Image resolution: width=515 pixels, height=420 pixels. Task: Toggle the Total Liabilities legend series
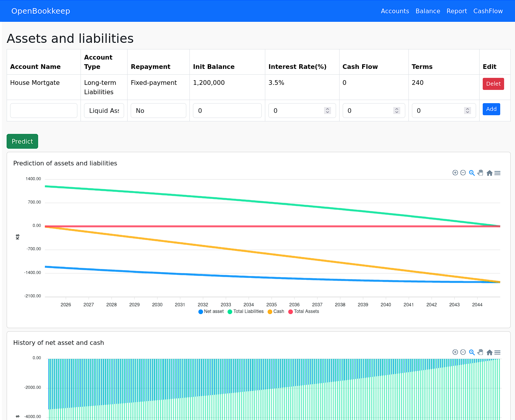pos(246,311)
